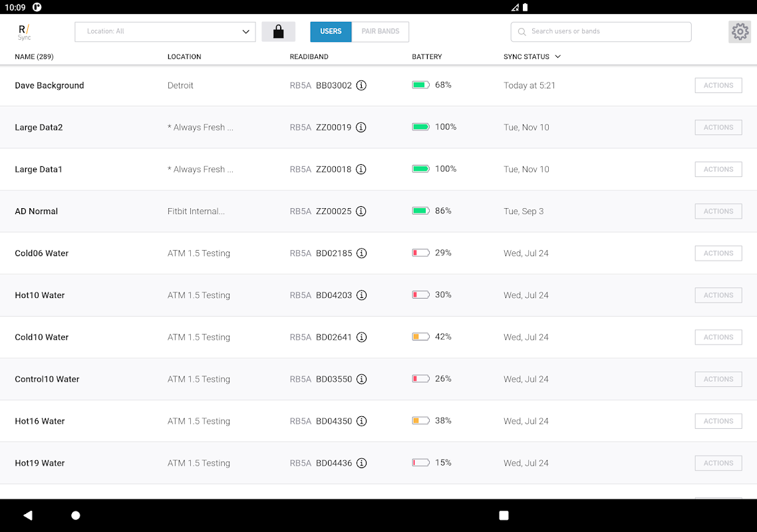The image size is (757, 532).
Task: Open the settings gear icon
Action: point(740,32)
